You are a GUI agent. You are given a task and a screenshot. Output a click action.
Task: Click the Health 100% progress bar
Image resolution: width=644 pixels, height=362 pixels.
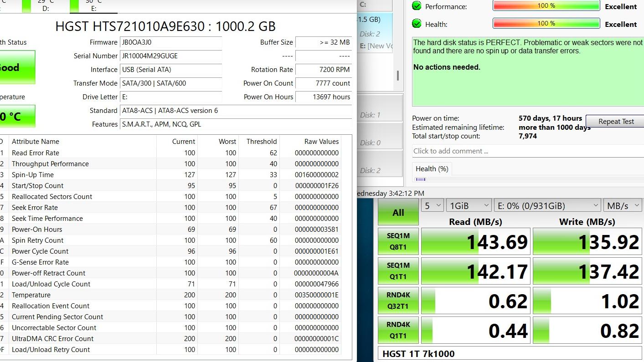point(546,24)
